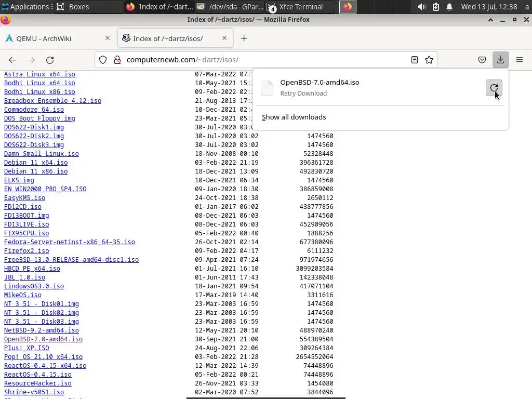Open the Bodhi_Linux_x86.iso link

[39, 92]
